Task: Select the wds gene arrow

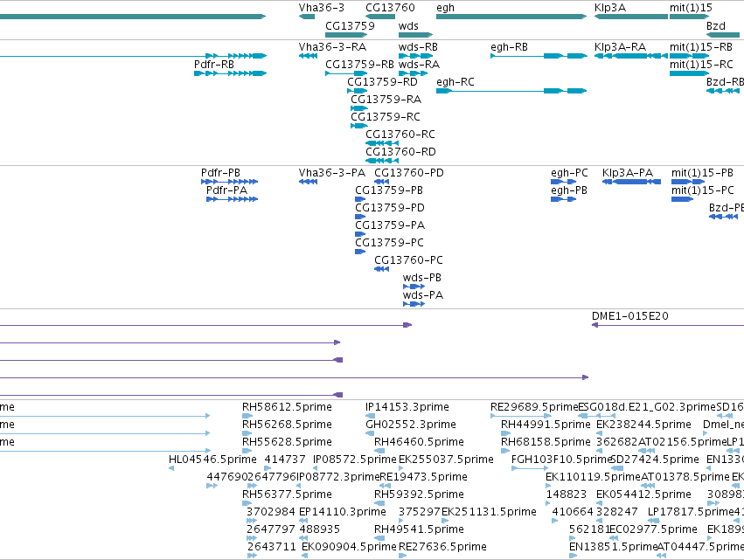Action: tap(415, 35)
